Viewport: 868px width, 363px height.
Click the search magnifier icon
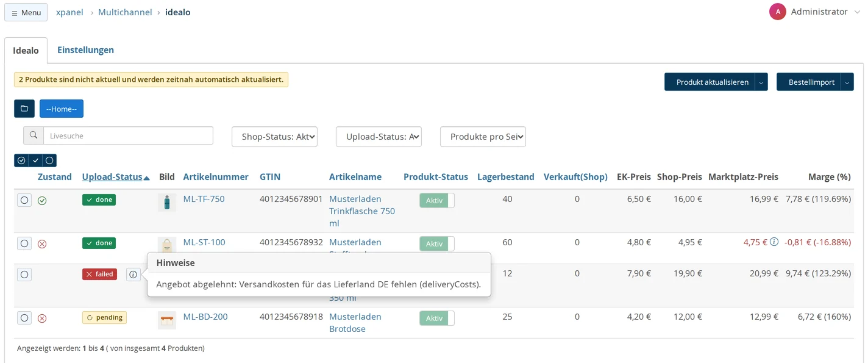pyautogui.click(x=34, y=135)
